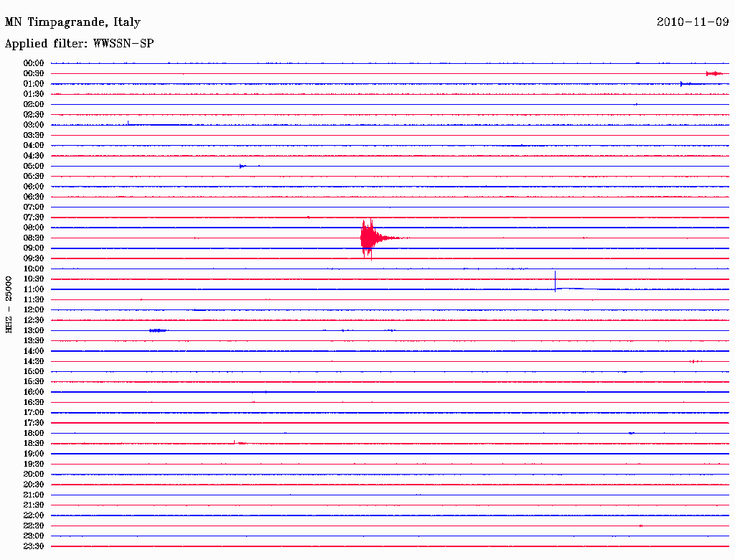Click the red dot on the 22:30 trace
Screen dimensions: 735x560
pos(641,526)
